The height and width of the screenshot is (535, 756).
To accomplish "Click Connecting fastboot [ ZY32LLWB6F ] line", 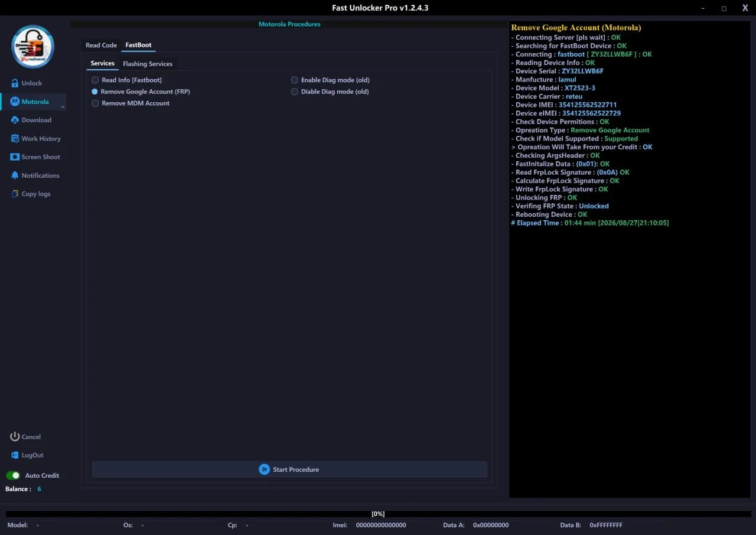I will 581,54.
